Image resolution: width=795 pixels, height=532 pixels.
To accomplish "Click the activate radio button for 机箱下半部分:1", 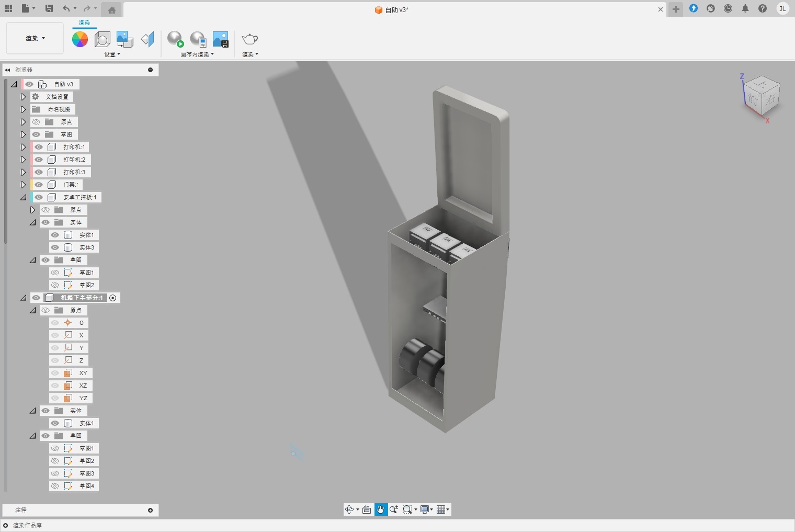I will tap(113, 298).
